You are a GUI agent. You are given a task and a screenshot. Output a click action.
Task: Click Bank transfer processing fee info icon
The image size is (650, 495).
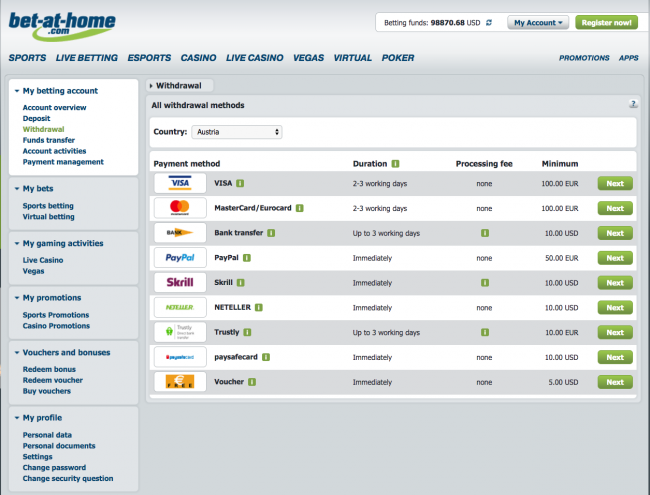(484, 233)
